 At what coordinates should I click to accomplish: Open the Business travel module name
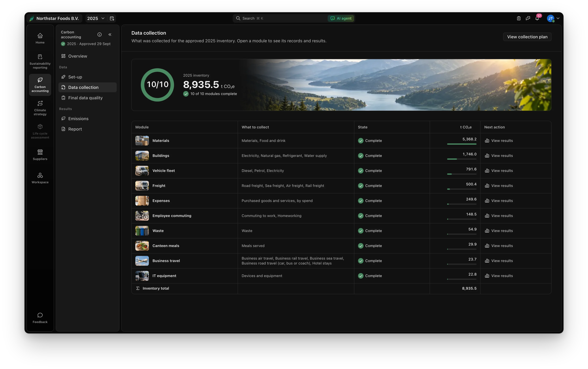pos(166,261)
